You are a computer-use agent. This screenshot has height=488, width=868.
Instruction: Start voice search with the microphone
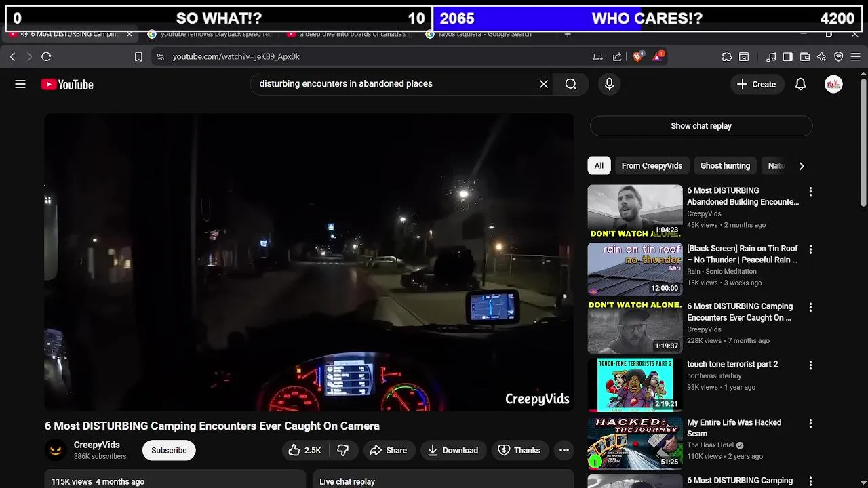click(609, 84)
